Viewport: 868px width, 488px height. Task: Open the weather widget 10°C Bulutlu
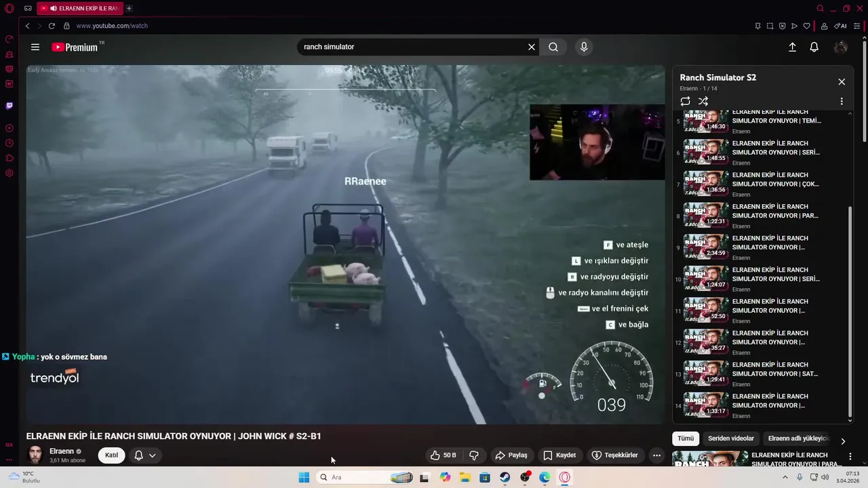(24, 477)
